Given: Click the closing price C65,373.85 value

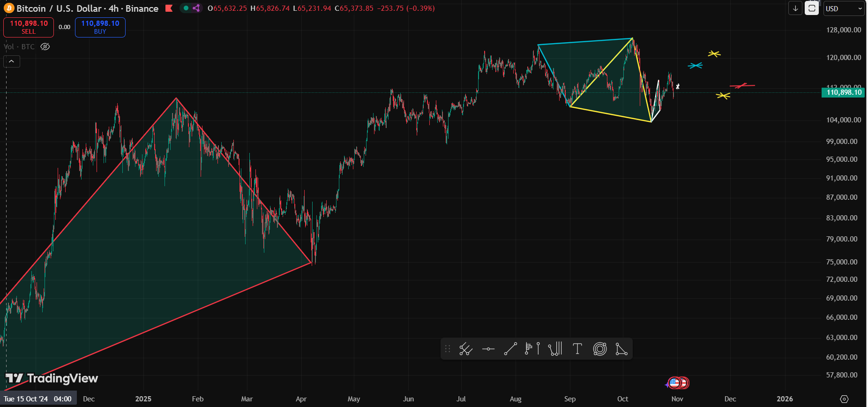Looking at the screenshot, I should tap(354, 8).
